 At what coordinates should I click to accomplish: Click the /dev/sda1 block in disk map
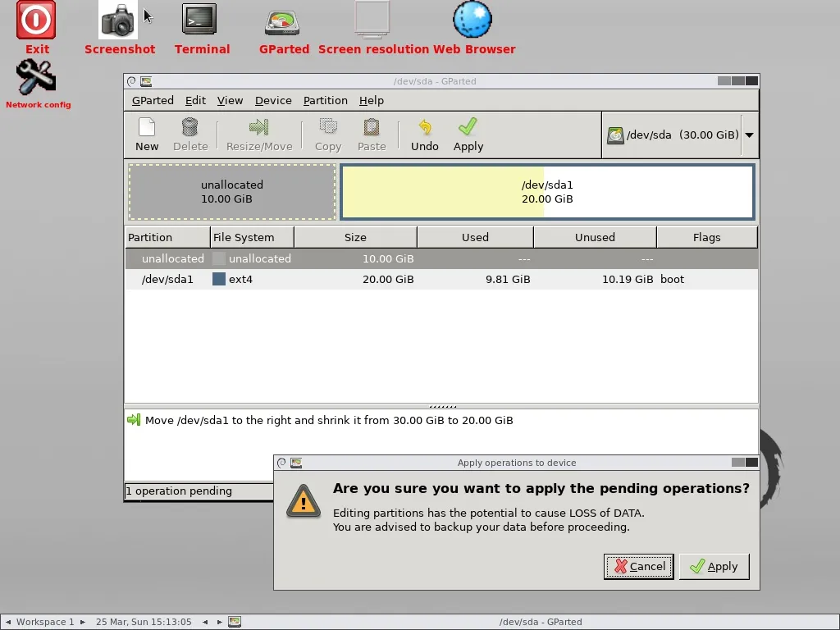[547, 192]
